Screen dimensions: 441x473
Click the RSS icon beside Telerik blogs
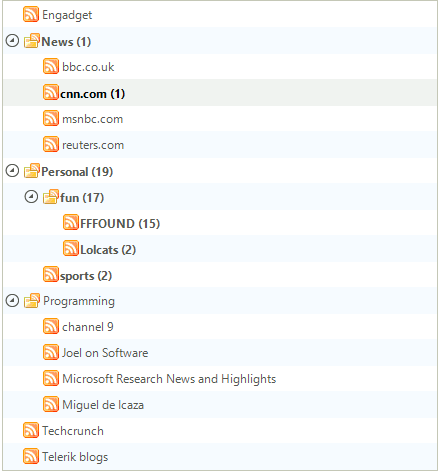(x=31, y=456)
